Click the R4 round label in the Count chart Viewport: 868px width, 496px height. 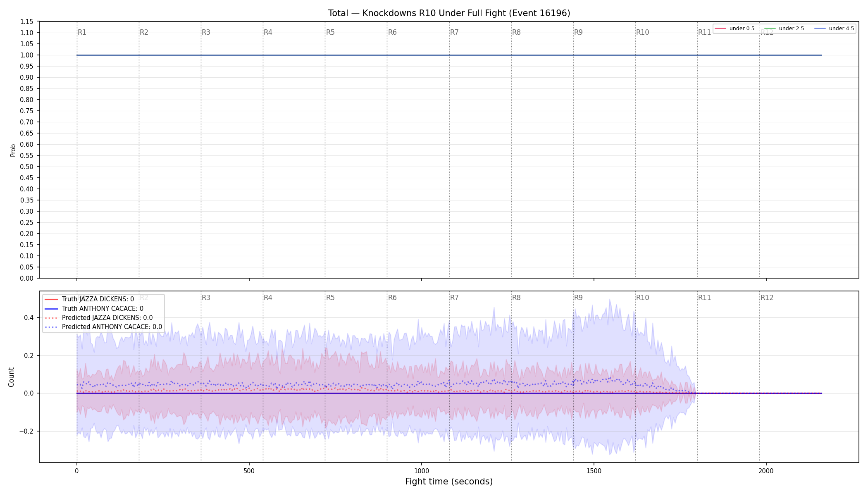click(x=268, y=298)
